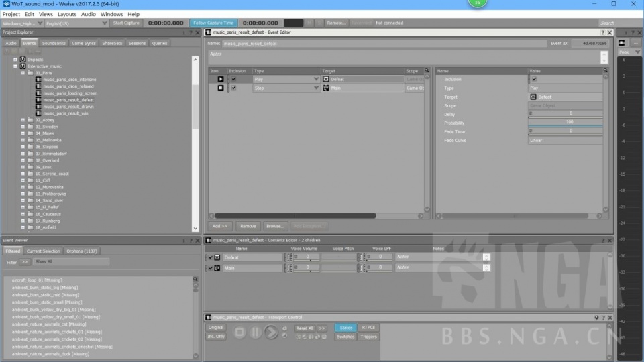Click the Interactive_music work unit icon
This screenshot has width=644, height=362.
click(x=23, y=66)
